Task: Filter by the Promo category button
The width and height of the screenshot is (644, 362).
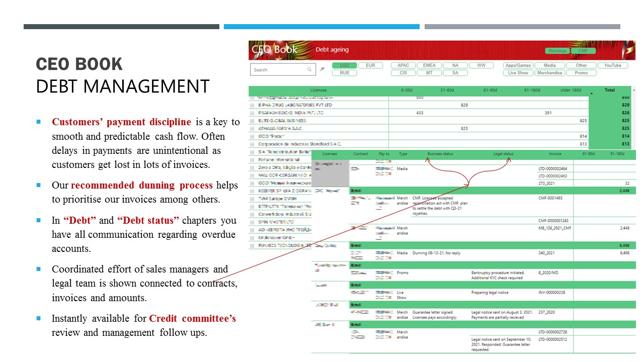Action: pos(581,73)
